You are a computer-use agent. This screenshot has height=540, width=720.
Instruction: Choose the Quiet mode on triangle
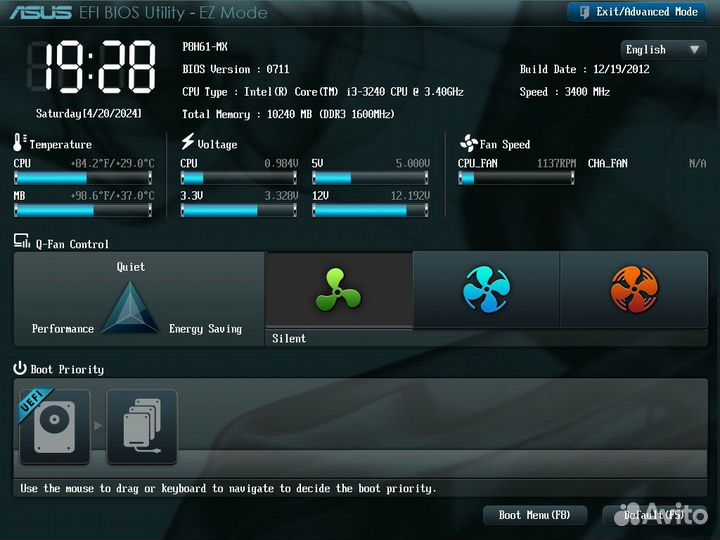pos(130,267)
